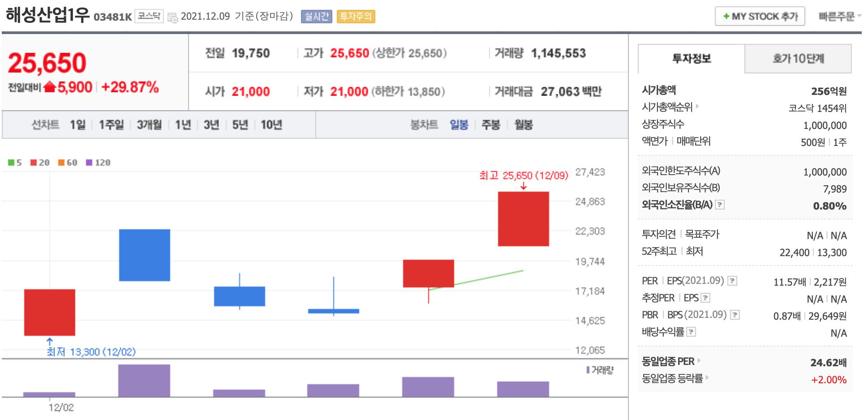Click the 최고 25,650 (12/09) annotation
The height and width of the screenshot is (420, 868).
524,176
